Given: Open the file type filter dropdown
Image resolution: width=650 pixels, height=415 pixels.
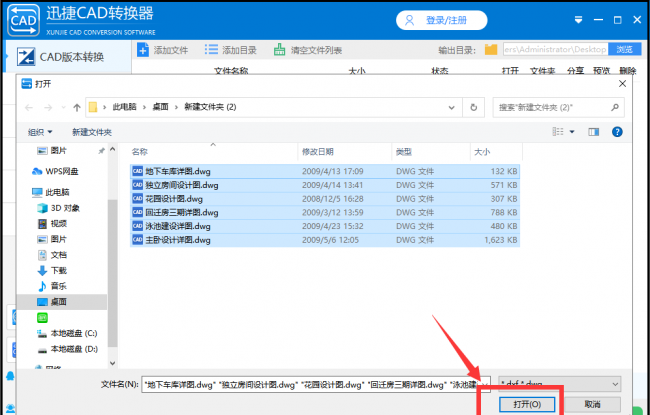Looking at the screenshot, I should [560, 384].
